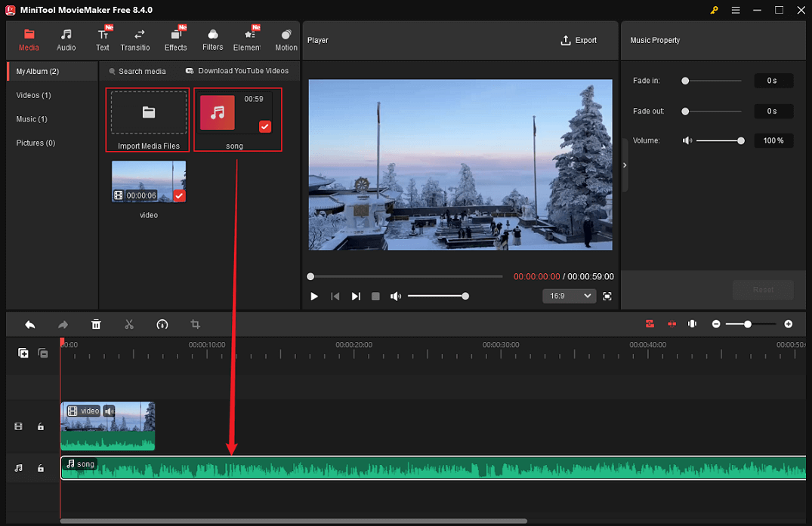Open the Speed control speedometer icon
Screen dimensions: 812x526
pos(162,324)
